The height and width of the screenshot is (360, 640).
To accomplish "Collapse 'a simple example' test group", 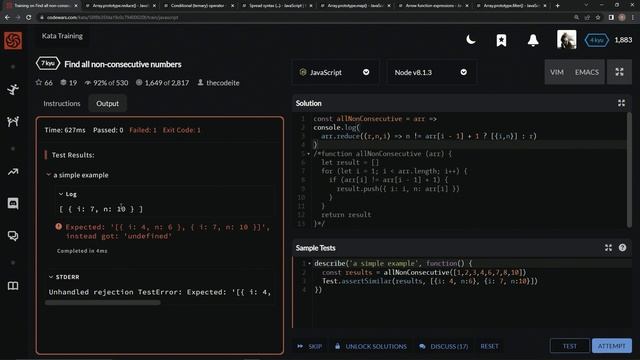I will pyautogui.click(x=49, y=175).
